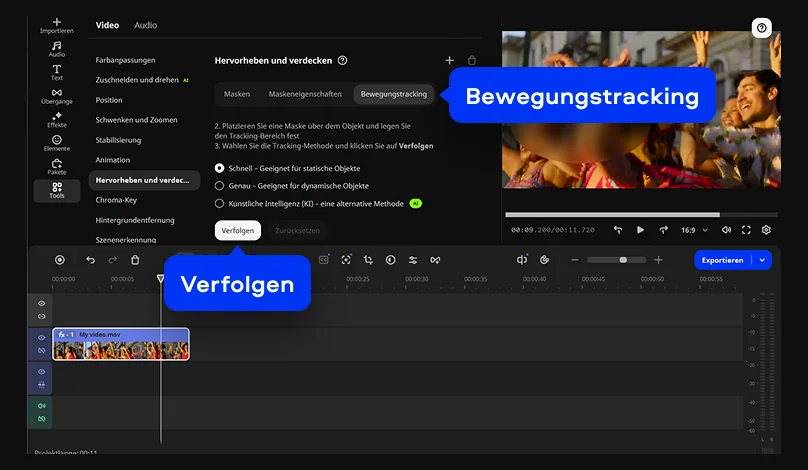808x470 pixels.
Task: Select the Tools section in the sidebar
Action: (x=57, y=191)
